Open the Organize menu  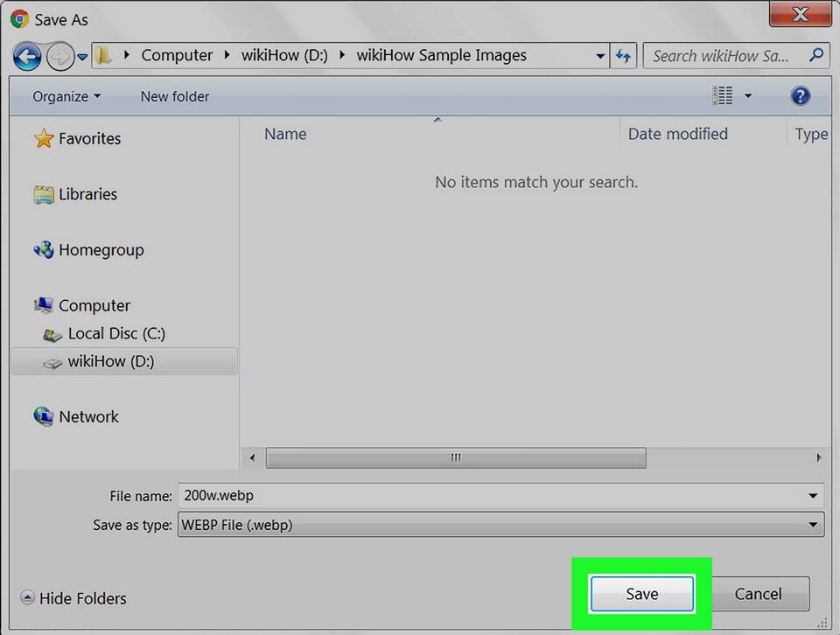[x=66, y=96]
